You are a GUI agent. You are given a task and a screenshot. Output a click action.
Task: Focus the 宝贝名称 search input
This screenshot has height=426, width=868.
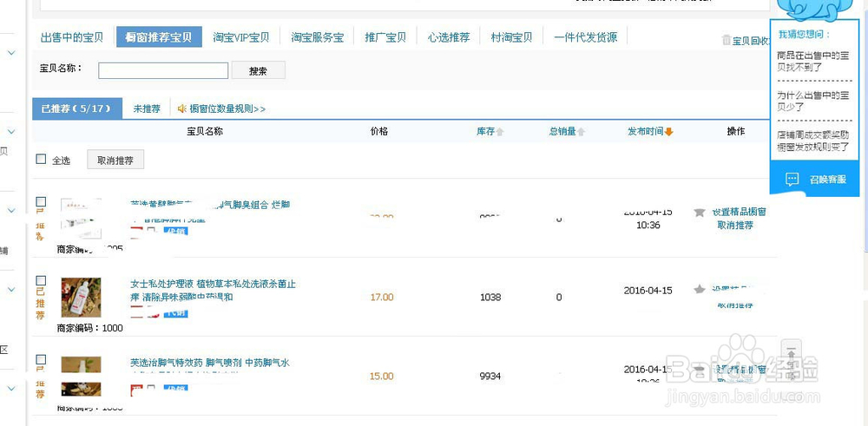pyautogui.click(x=163, y=71)
